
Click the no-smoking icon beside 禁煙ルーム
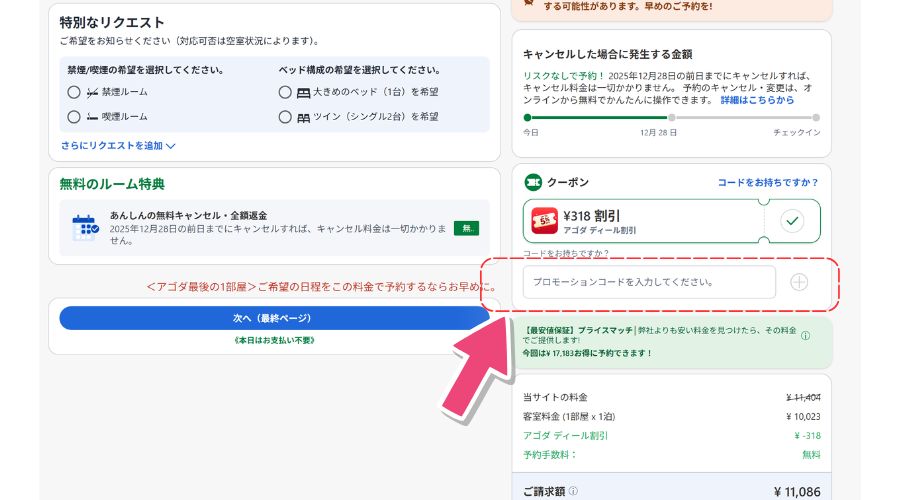pyautogui.click(x=92, y=92)
